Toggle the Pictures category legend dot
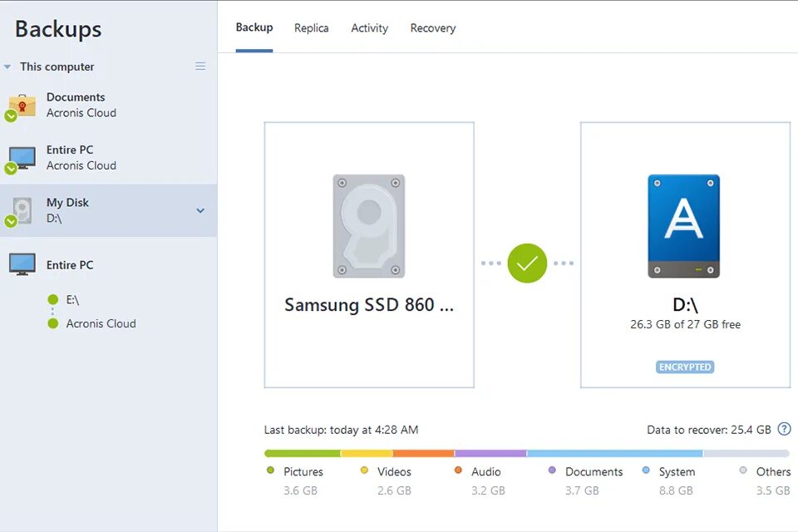Viewport: 798px width, 532px height. (271, 471)
